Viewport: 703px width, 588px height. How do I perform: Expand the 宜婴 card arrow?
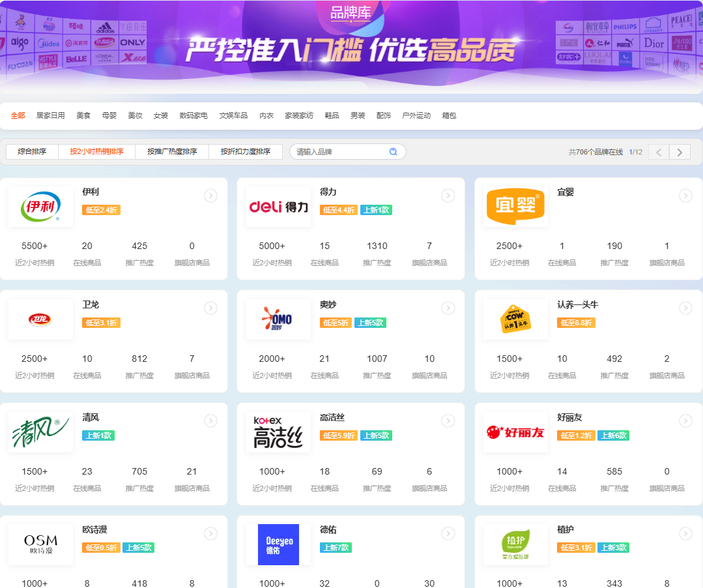click(685, 196)
